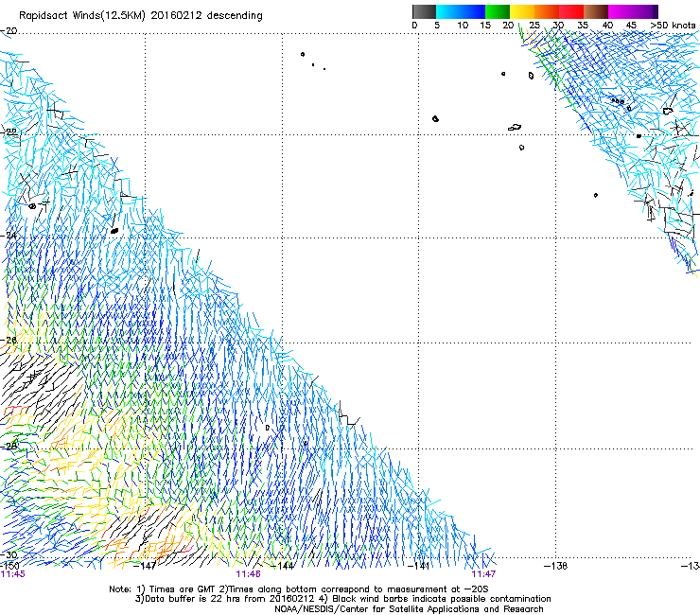Select the -28 latitude axis label

coord(9,446)
